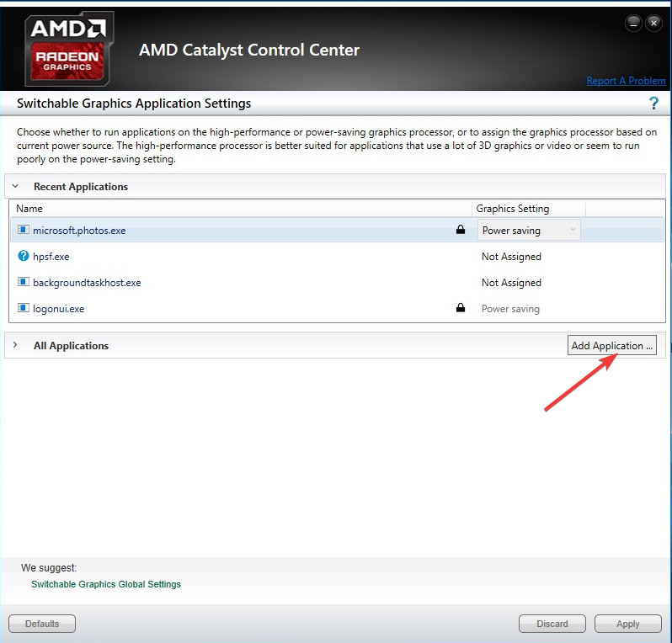Open the Report A Problem link

tap(626, 81)
